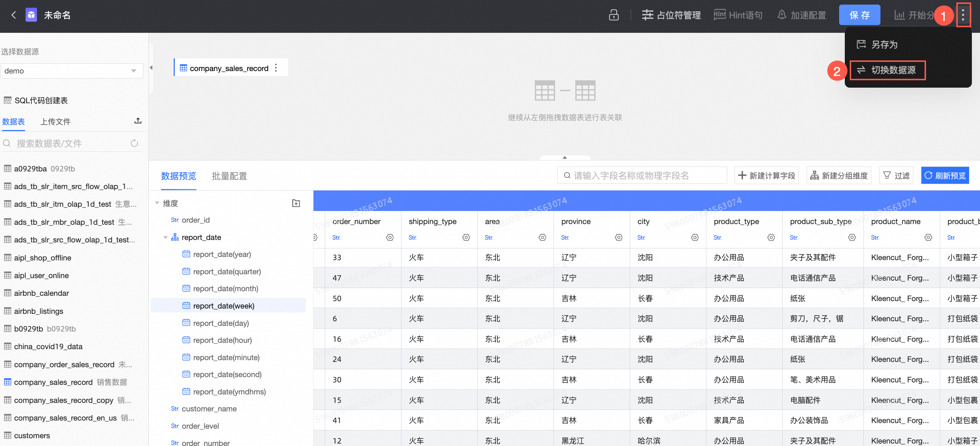The image size is (980, 446).
Task: Open settings gear for shipping_type column
Action: pos(466,237)
